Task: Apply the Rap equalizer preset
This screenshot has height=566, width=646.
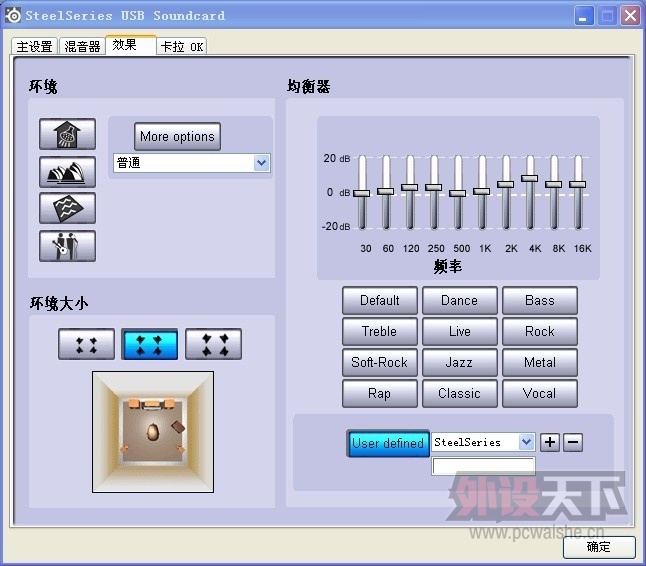Action: tap(379, 393)
